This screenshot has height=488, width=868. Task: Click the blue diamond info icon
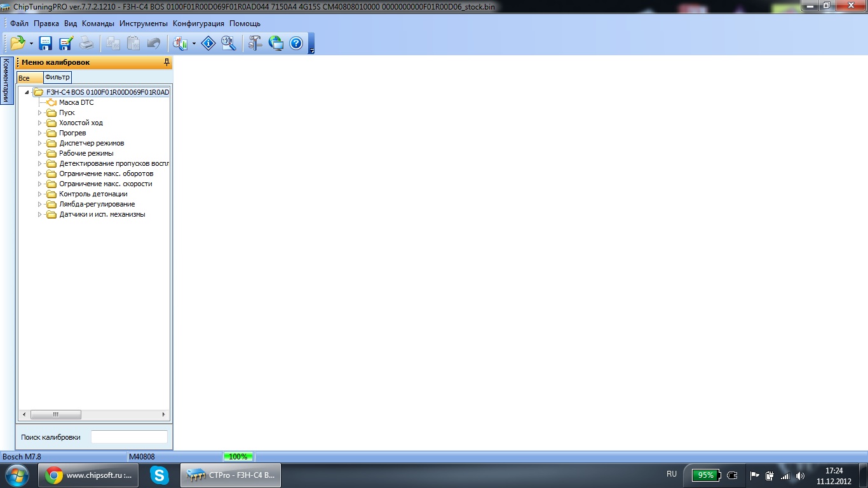click(x=208, y=43)
